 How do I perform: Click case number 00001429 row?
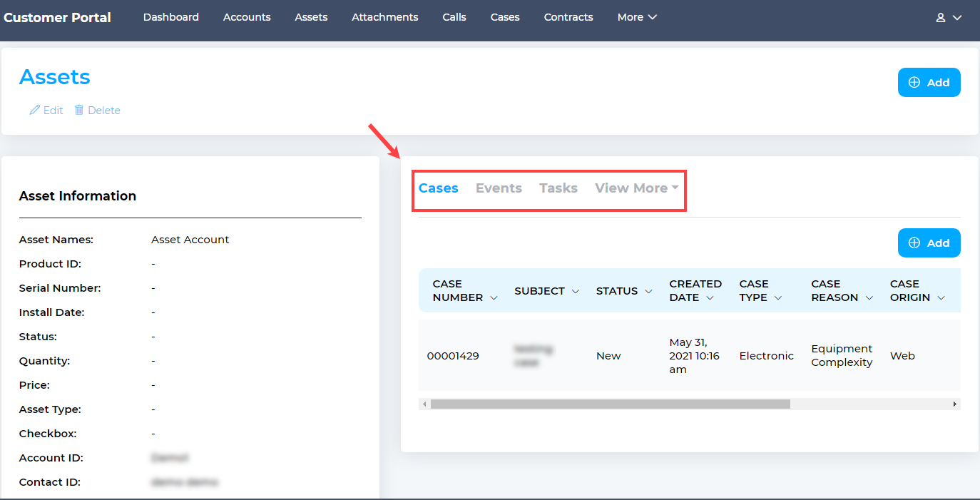453,356
